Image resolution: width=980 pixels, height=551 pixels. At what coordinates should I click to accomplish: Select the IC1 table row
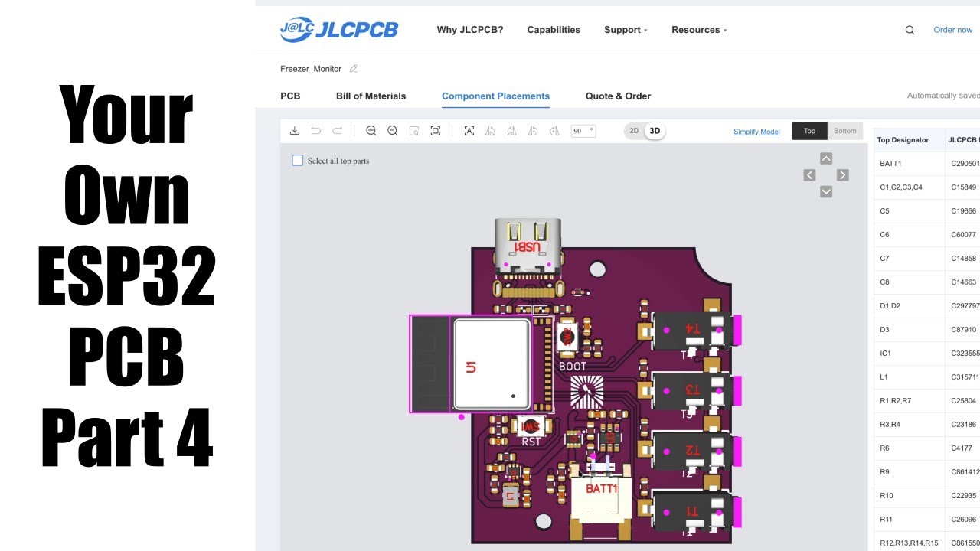click(x=927, y=354)
